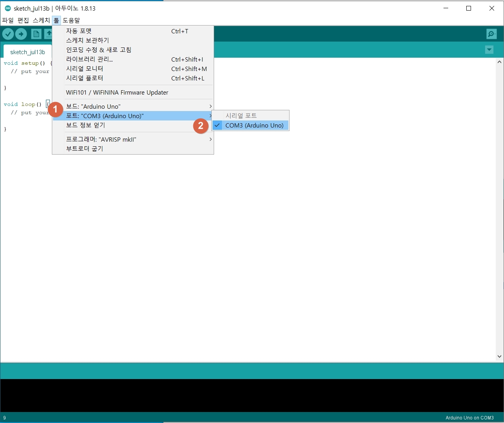Choose 스케치 보관하기 menu entry
Viewport: 504px width, 423px height.
tap(133, 40)
